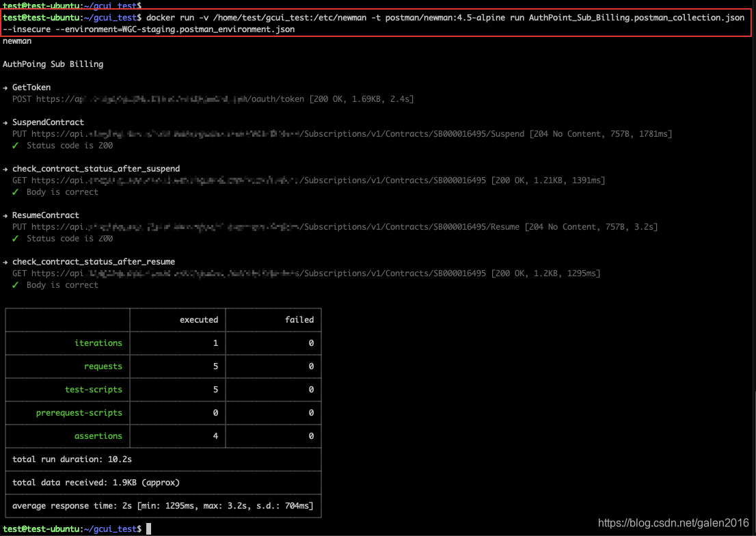Click the 'average response time' row
This screenshot has height=536, width=756.
163,506
